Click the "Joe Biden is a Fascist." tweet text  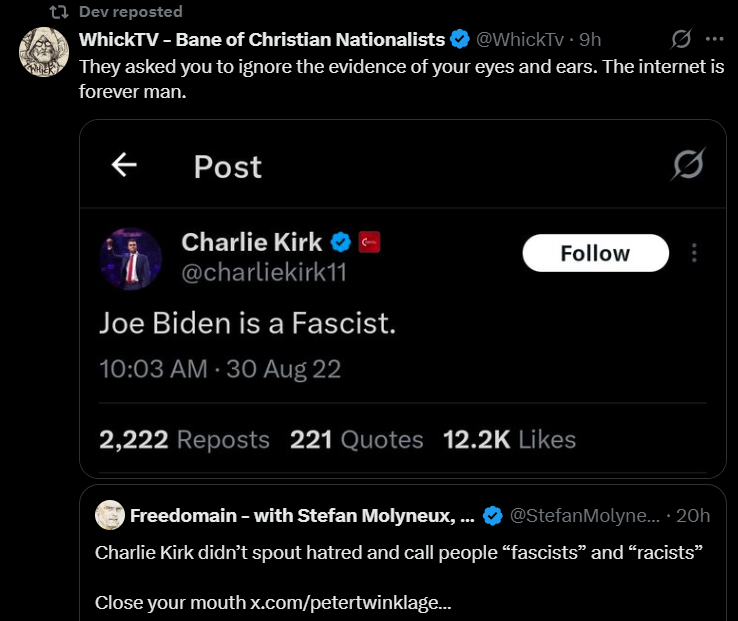[x=246, y=324]
